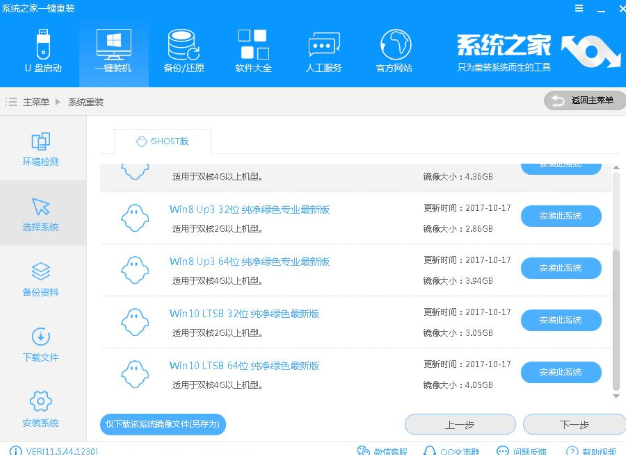Open the 安装系统 install system step
The height and width of the screenshot is (455, 626).
[41, 409]
